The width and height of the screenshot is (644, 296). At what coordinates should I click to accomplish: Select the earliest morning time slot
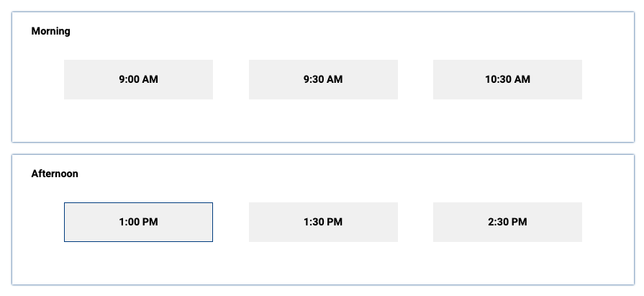[x=138, y=79]
